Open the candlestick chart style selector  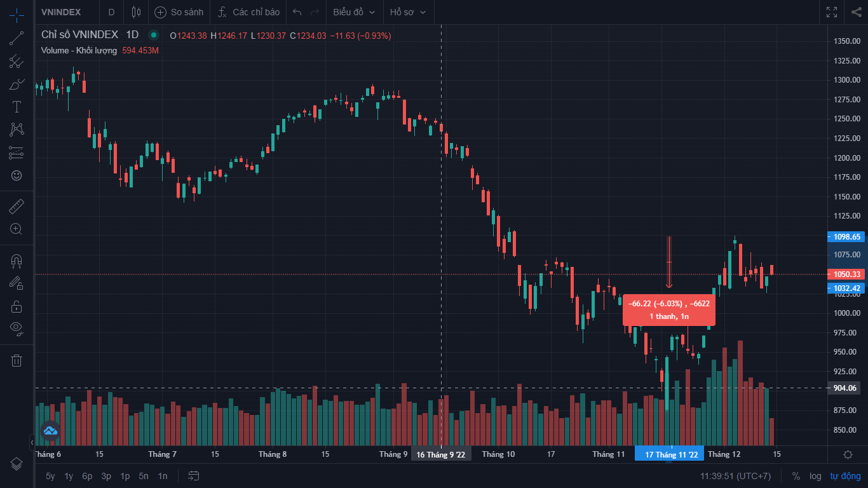[135, 12]
